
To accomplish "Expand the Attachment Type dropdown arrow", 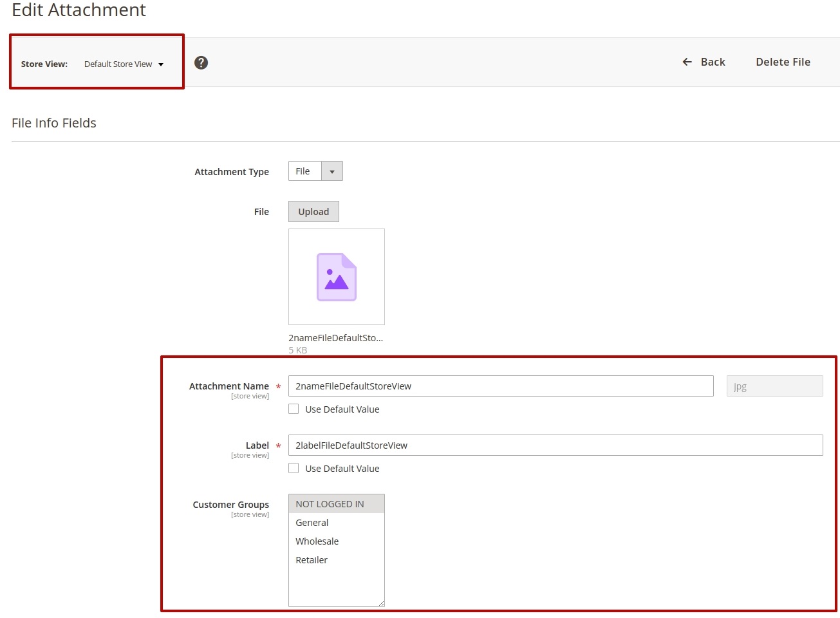I will tap(332, 171).
